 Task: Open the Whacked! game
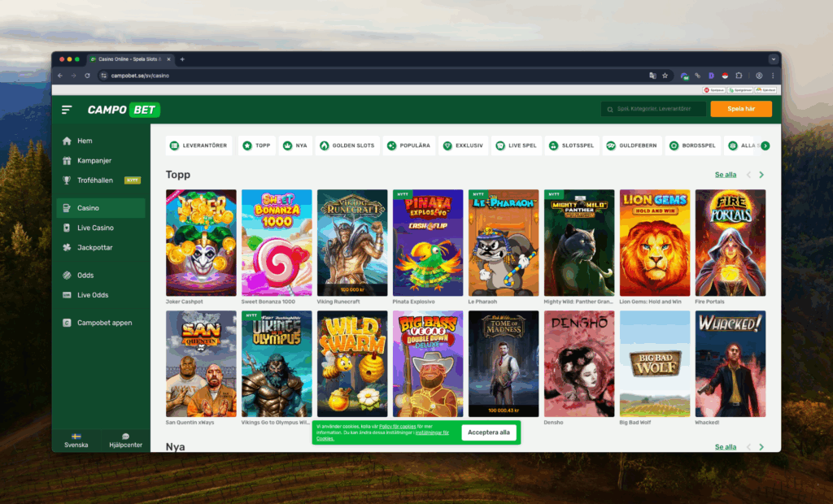(731, 364)
